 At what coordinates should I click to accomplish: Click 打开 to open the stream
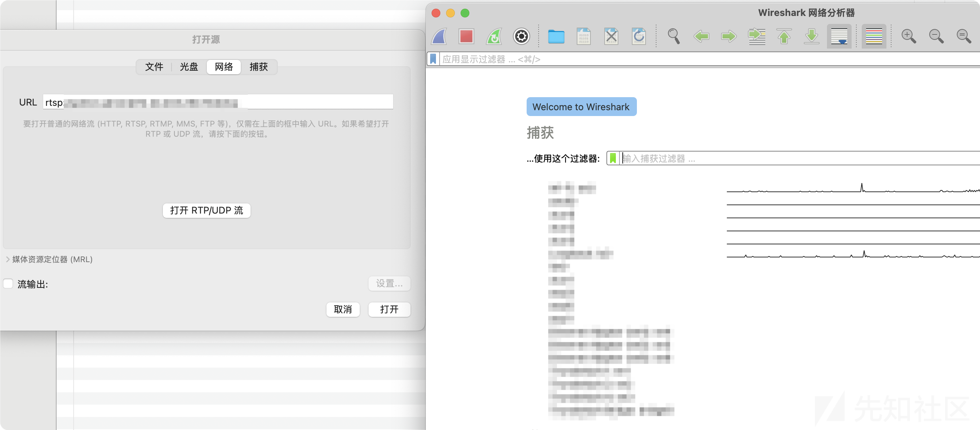389,310
